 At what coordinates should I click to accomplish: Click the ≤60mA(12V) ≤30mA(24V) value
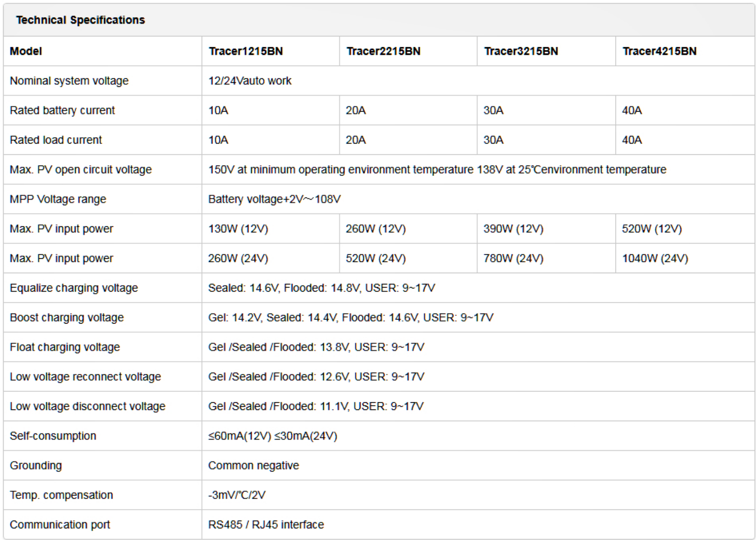click(x=273, y=436)
